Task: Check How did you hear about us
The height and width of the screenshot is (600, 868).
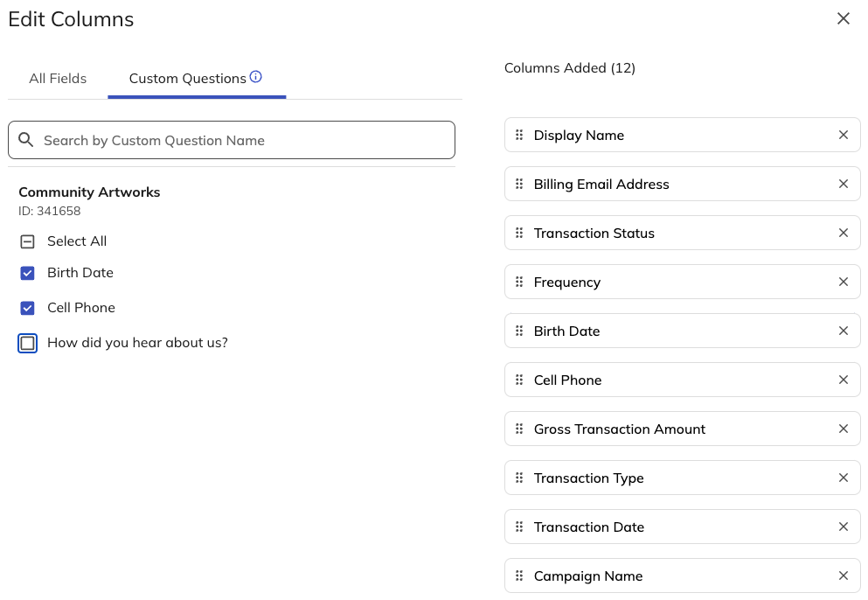Action: (x=27, y=343)
